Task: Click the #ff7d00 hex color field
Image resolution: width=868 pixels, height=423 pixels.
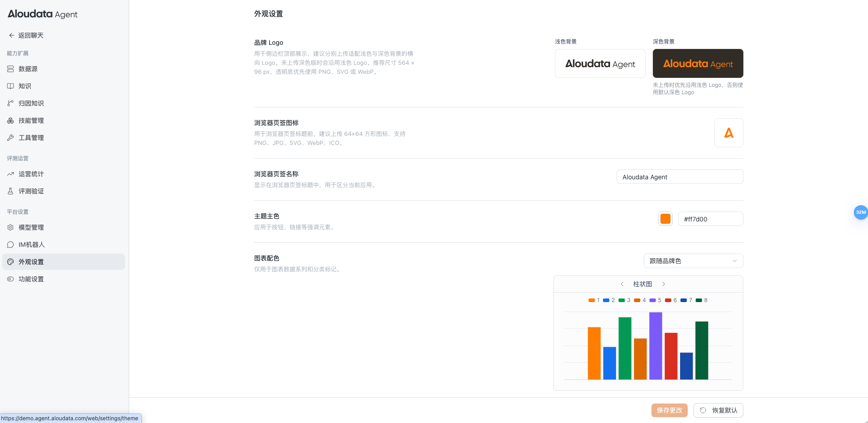Action: click(710, 219)
